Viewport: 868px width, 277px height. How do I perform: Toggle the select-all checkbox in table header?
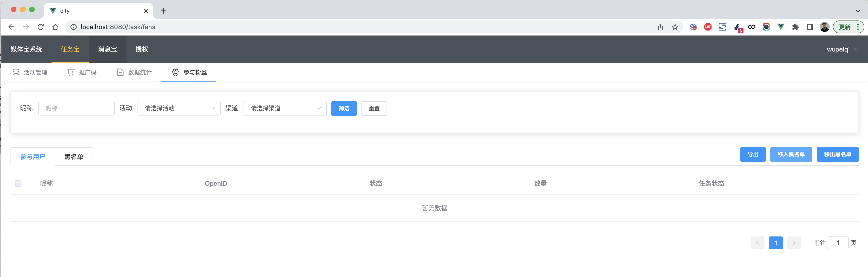[18, 183]
